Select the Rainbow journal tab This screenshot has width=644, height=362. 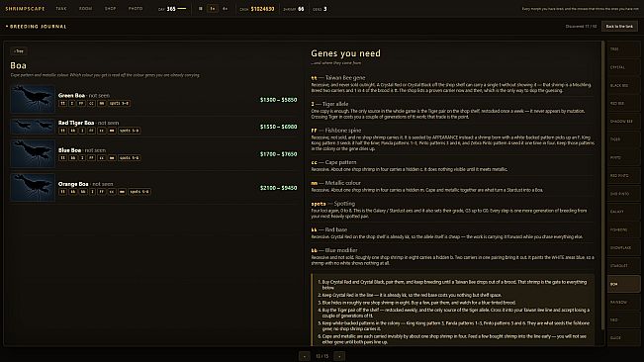pos(623,302)
